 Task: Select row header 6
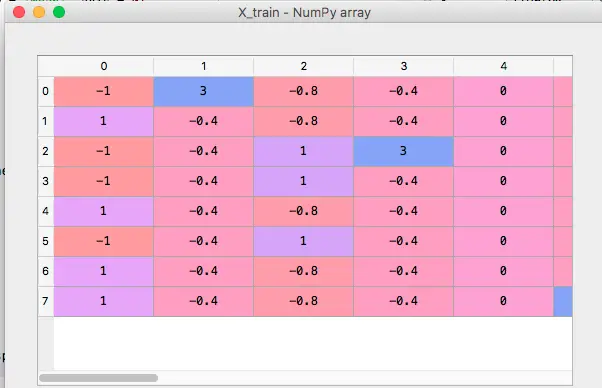coord(46,271)
